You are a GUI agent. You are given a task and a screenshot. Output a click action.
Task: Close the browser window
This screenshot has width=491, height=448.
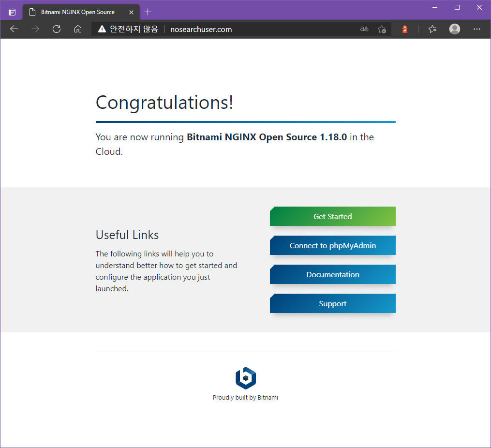[x=479, y=7]
